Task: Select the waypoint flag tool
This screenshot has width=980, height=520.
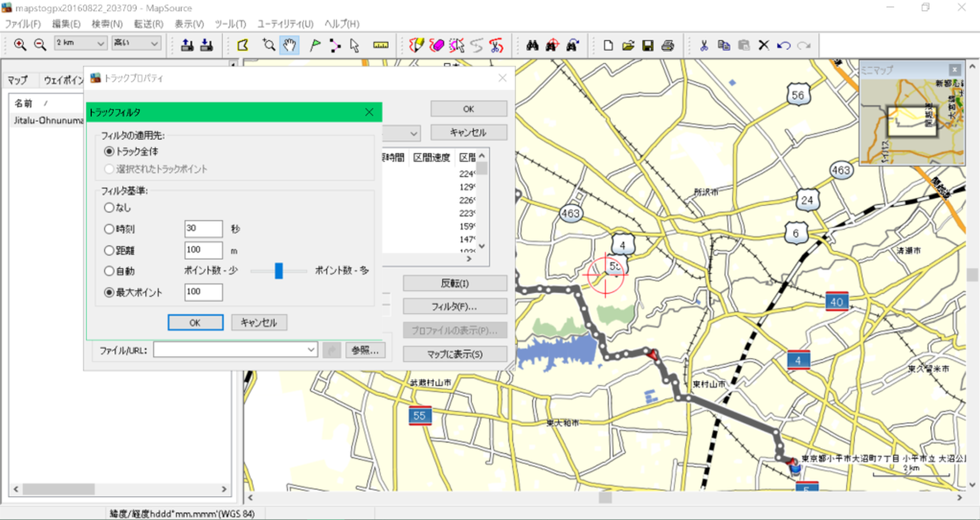Action: 315,45
